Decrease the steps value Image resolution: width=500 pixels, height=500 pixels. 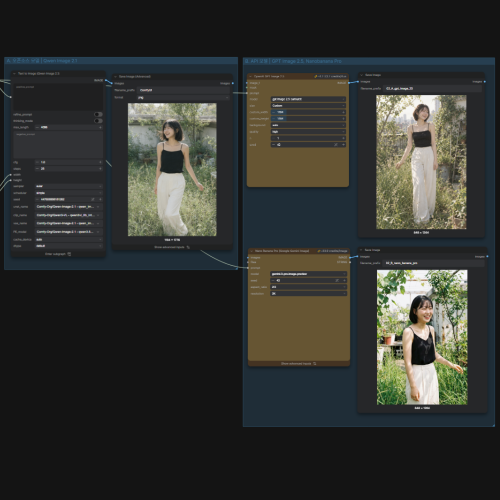click(x=37, y=169)
